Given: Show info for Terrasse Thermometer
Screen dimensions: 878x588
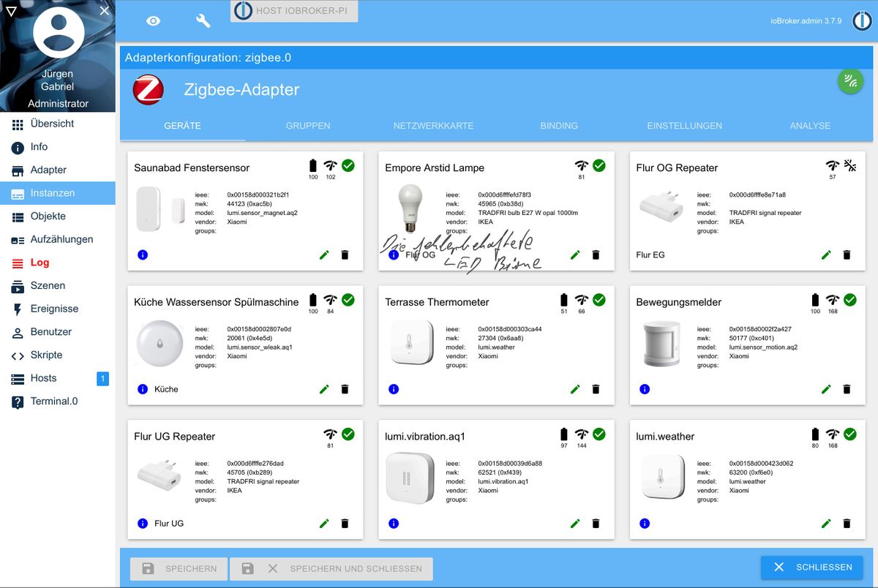Looking at the screenshot, I should coord(394,389).
